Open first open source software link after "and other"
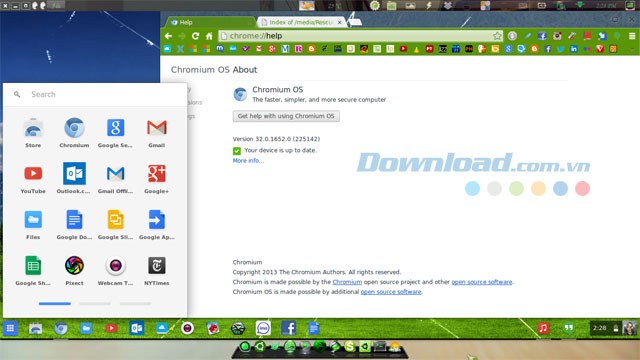640x360 pixels. coord(482,282)
